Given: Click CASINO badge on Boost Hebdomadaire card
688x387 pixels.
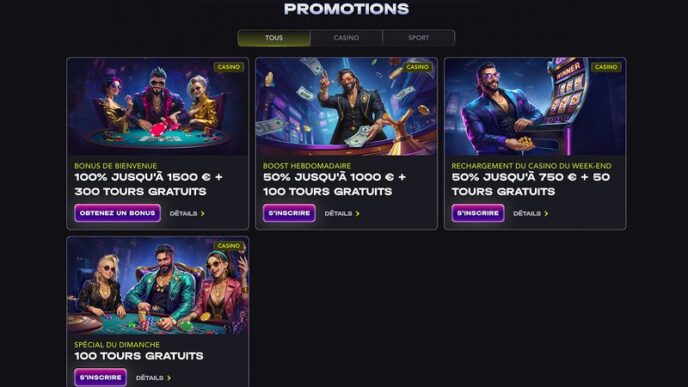Looking at the screenshot, I should [417, 67].
